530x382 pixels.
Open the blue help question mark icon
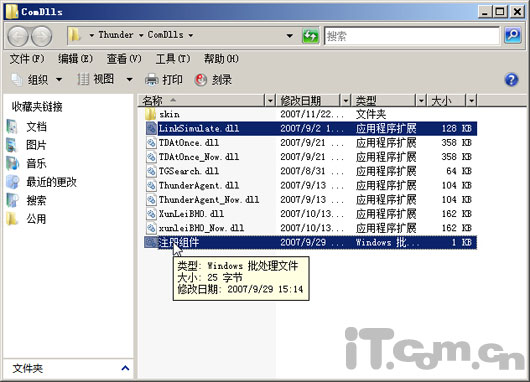[x=511, y=80]
